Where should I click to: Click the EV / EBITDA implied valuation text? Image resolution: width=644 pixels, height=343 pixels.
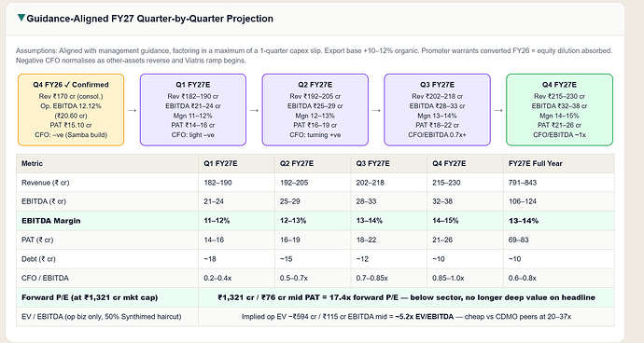[406, 317]
